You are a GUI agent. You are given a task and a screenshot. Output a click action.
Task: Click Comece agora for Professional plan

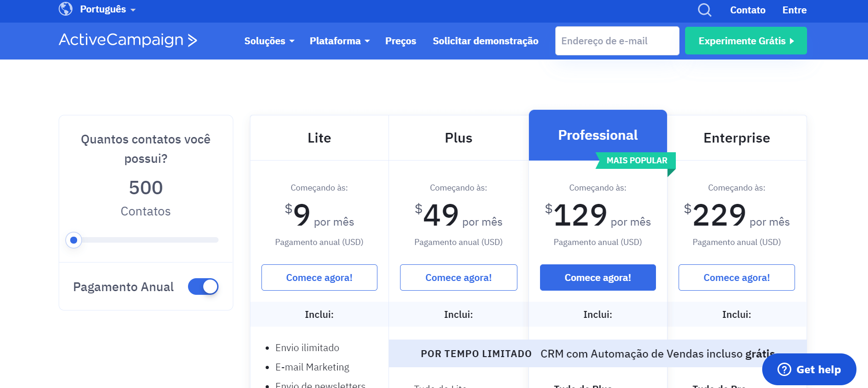[598, 277]
